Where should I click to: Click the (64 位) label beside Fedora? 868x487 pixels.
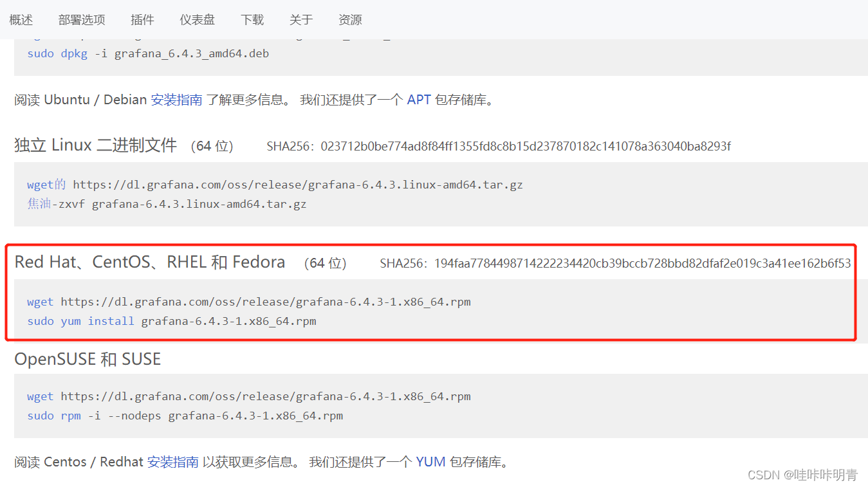point(326,263)
